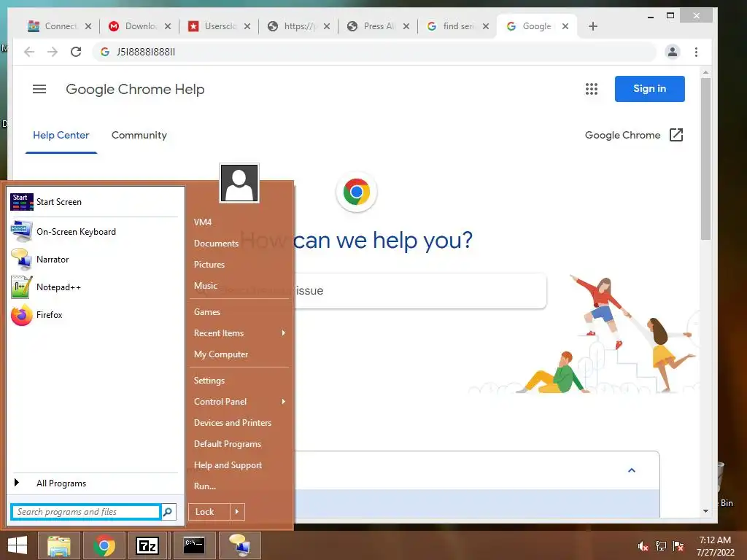The image size is (747, 560).
Task: Click the Windows Start button
Action: tap(18, 545)
